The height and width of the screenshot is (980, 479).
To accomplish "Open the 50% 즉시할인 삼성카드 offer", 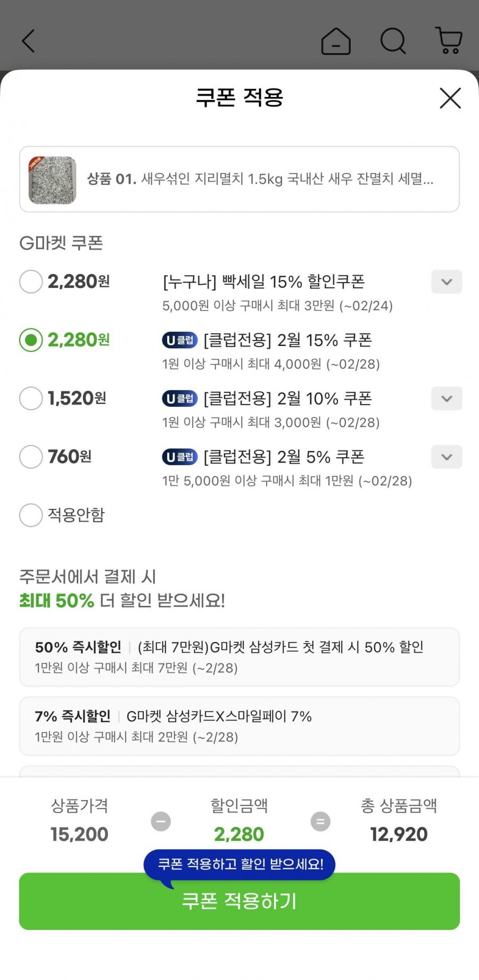I will [x=240, y=657].
